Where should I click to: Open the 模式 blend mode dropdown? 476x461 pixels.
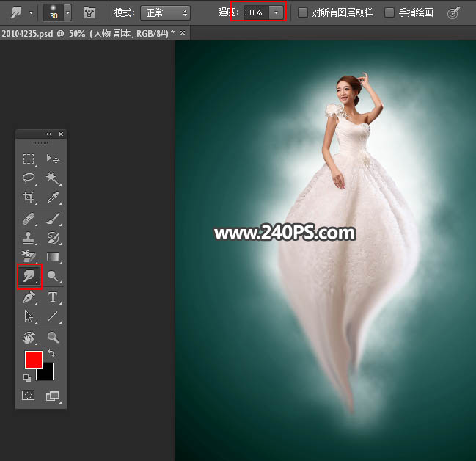tap(165, 12)
